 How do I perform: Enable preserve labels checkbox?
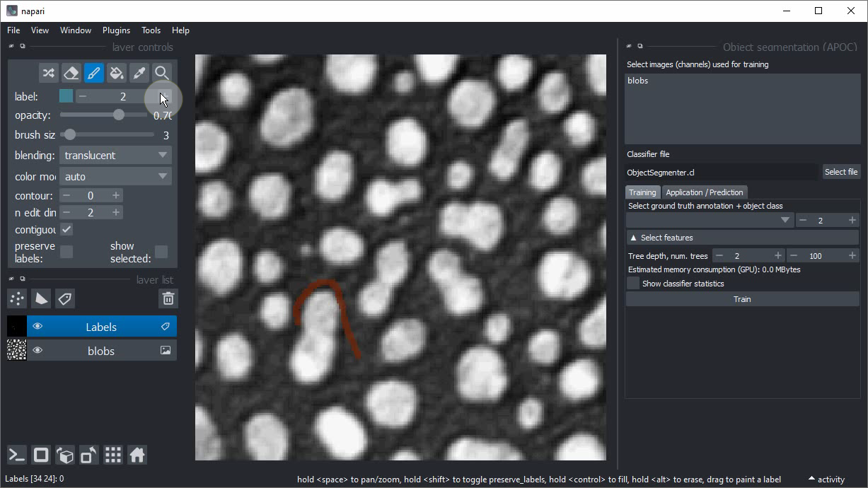[66, 252]
